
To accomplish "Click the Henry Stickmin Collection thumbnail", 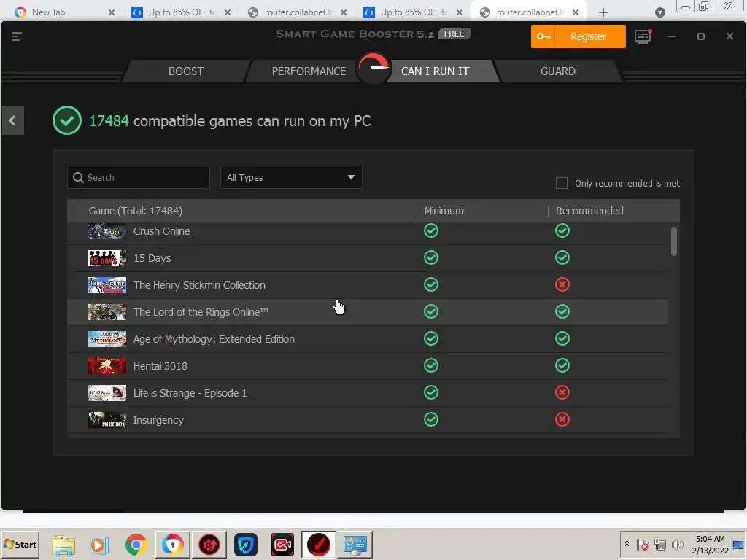I will tap(107, 285).
